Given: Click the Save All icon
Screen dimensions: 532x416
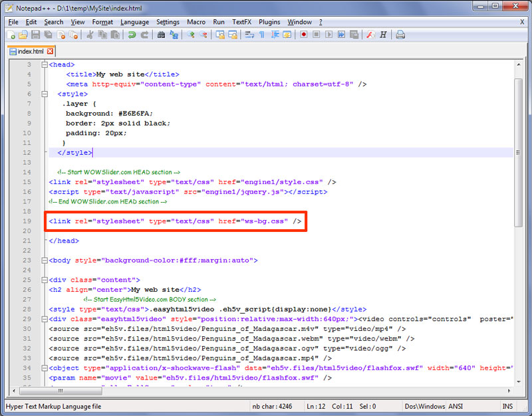Looking at the screenshot, I should coord(49,35).
